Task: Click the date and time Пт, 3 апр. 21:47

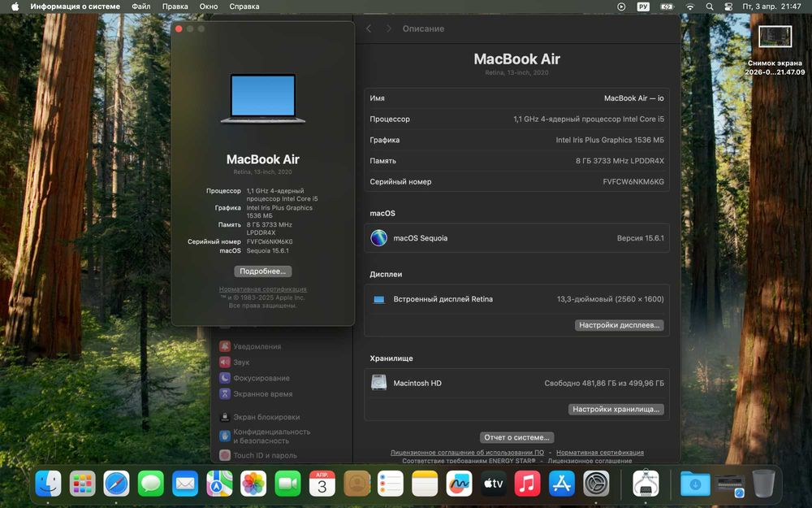Action: click(x=771, y=7)
